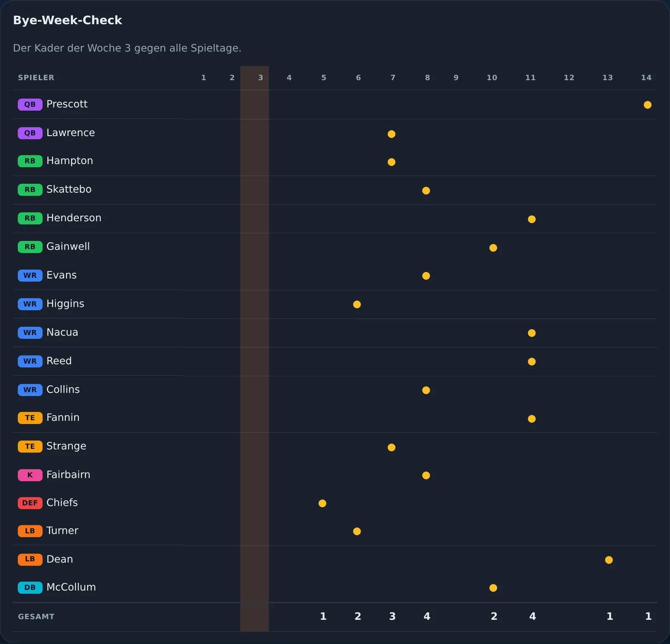
Task: Click the RB badge beside Skattebo
Action: [30, 190]
